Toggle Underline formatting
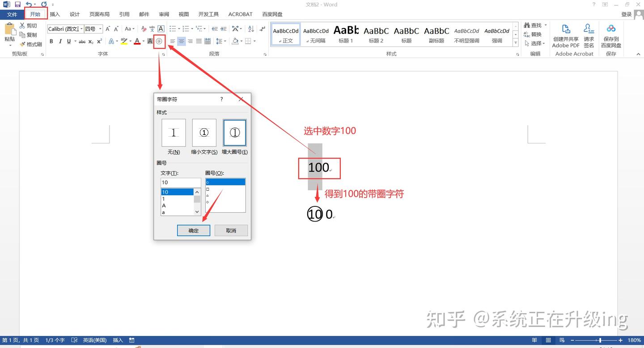The height and width of the screenshot is (348, 644). click(x=68, y=41)
